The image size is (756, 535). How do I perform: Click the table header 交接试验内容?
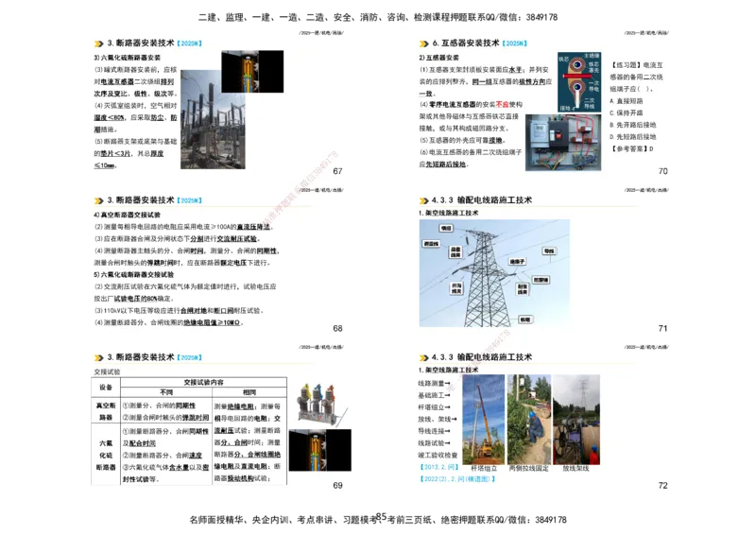point(203,382)
